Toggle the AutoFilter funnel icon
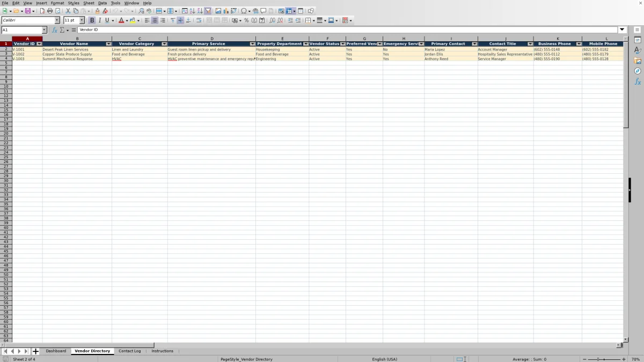The image size is (644, 362). pyautogui.click(x=208, y=11)
